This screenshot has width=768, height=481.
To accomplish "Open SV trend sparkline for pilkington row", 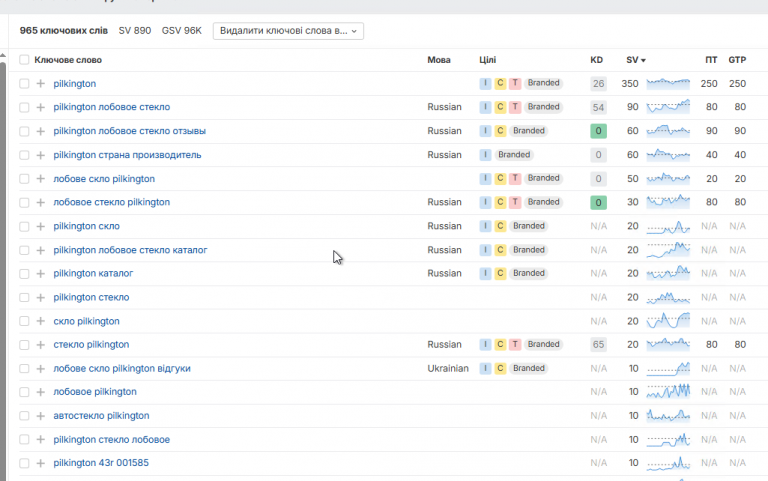I will [668, 84].
